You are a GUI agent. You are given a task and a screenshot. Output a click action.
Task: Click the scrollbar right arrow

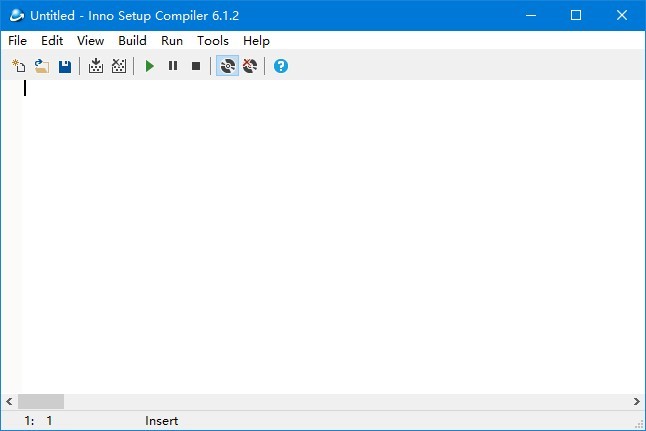pos(637,401)
